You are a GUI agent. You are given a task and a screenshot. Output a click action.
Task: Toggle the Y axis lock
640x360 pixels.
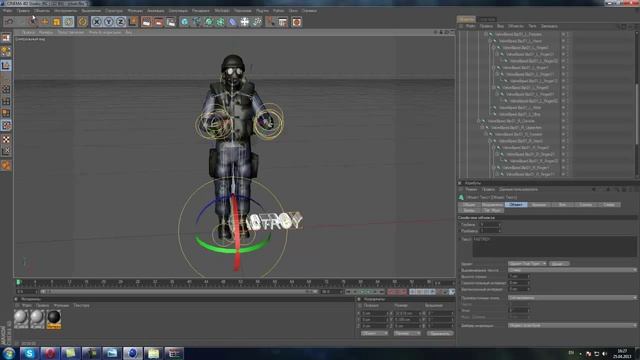pos(109,22)
